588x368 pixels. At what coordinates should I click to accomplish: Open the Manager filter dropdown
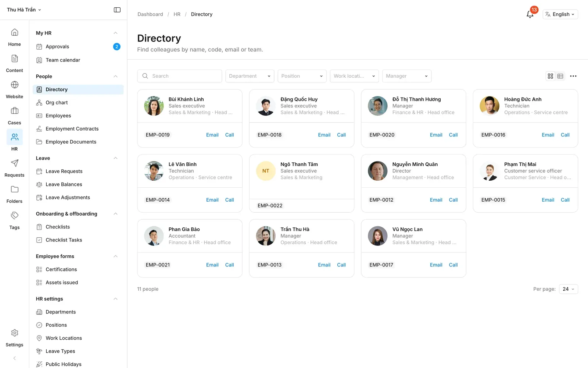(407, 76)
